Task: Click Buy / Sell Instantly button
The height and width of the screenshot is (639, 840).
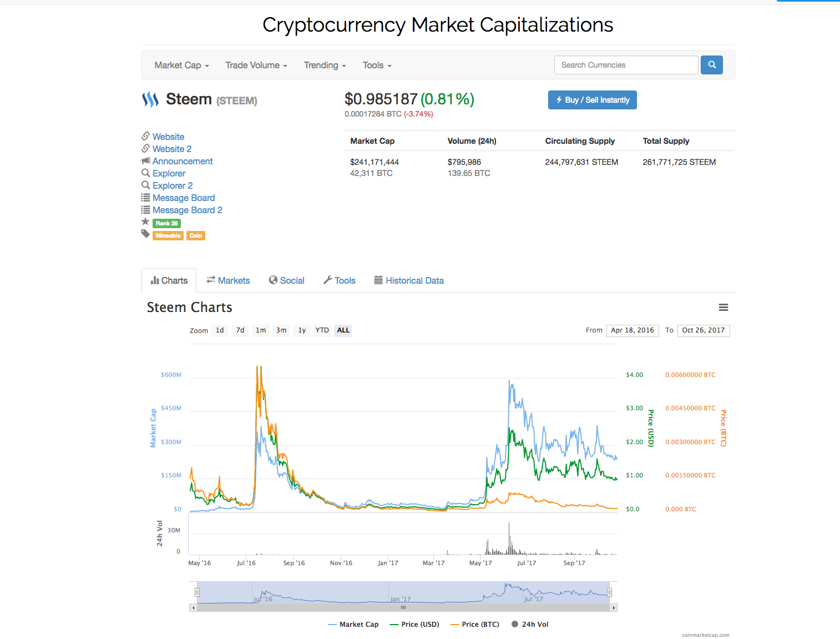Action: click(x=593, y=100)
